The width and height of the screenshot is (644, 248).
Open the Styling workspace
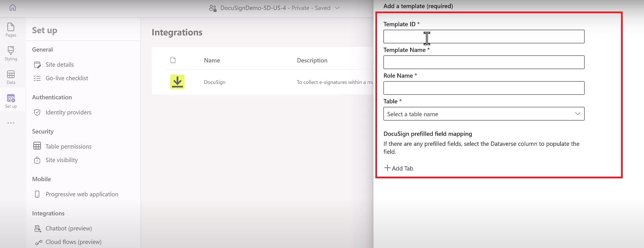pyautogui.click(x=11, y=53)
